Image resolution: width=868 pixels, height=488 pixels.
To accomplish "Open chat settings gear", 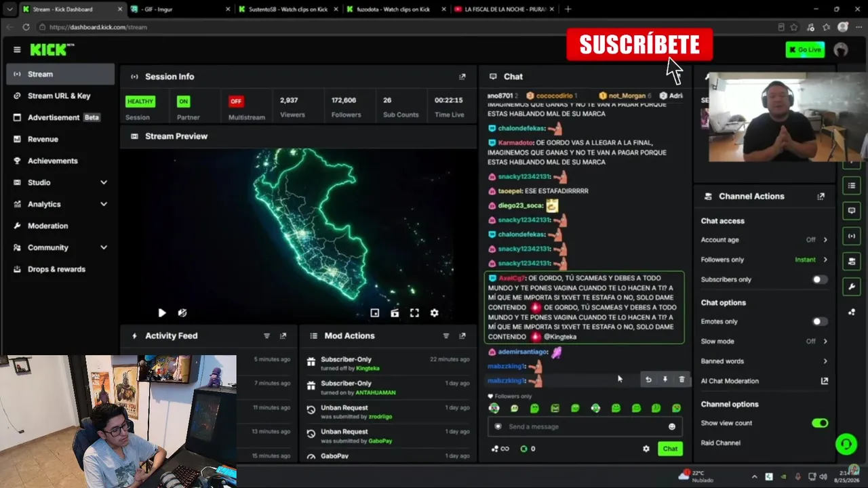I will (646, 449).
